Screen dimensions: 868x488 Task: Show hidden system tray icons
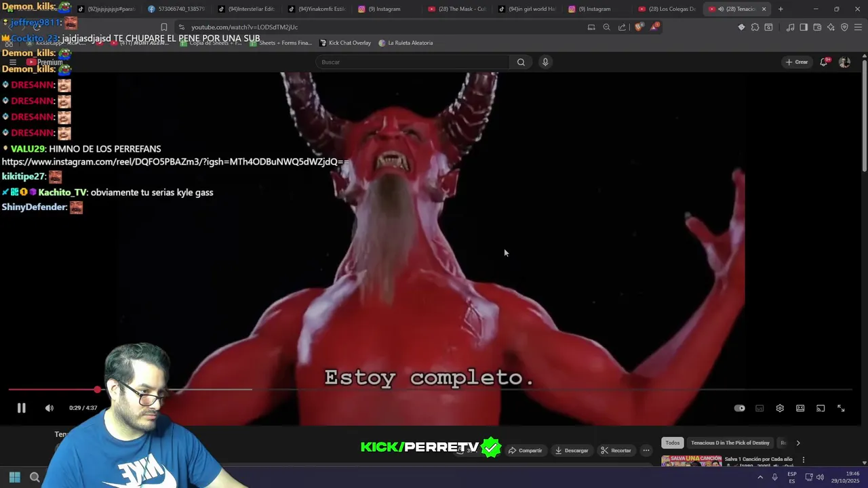(x=759, y=477)
